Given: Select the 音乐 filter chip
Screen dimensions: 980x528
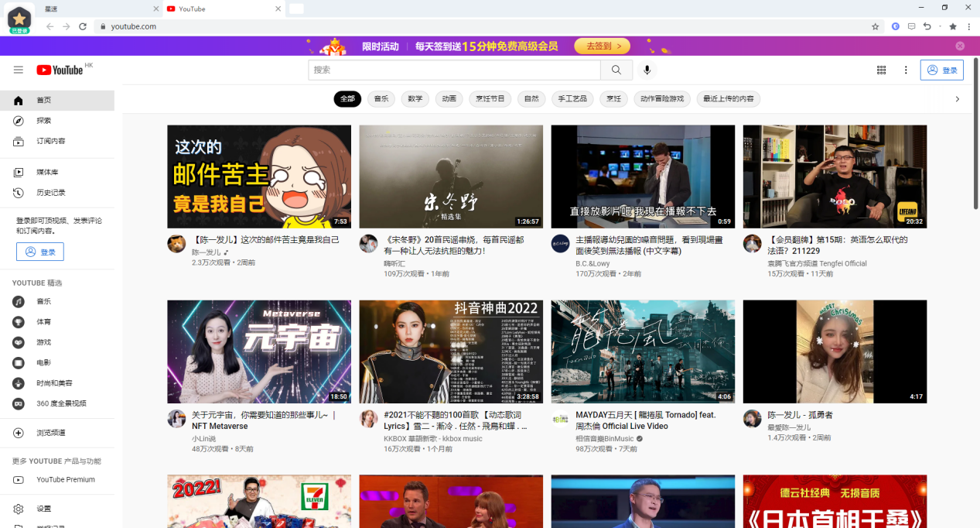Looking at the screenshot, I should tap(381, 99).
